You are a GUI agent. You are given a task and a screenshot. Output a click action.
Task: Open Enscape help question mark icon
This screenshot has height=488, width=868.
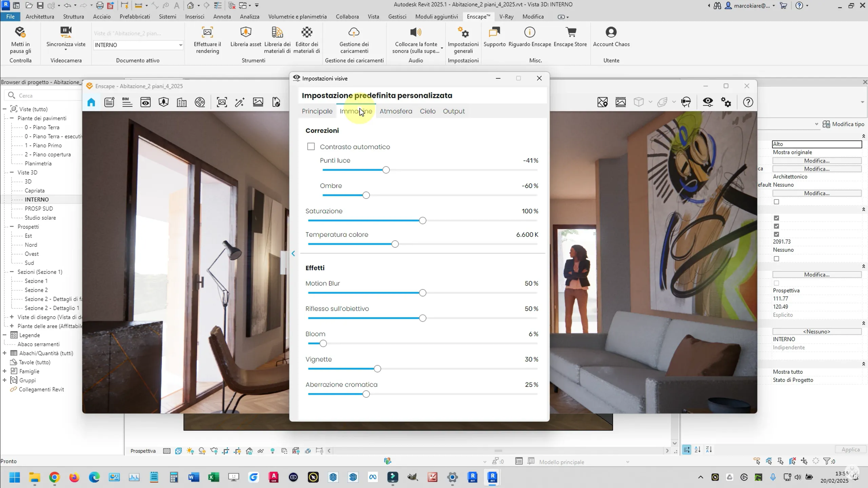pos(748,102)
